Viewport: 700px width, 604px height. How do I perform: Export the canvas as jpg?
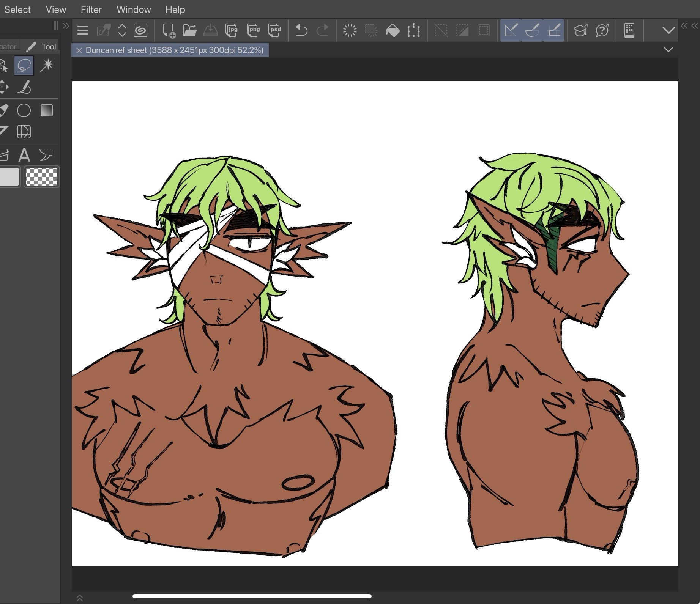231,30
